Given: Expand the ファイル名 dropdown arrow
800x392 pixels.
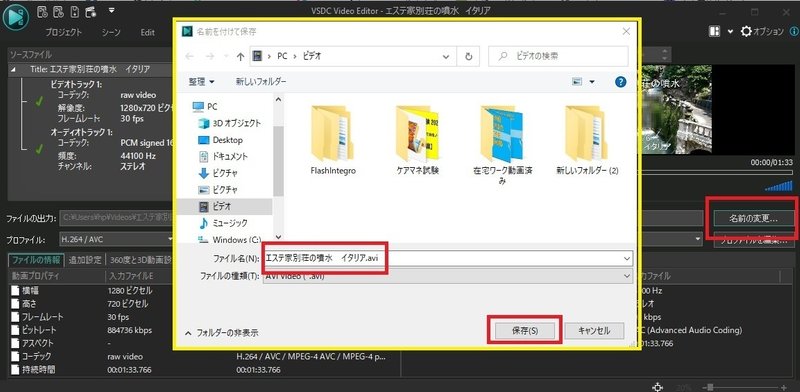Looking at the screenshot, I should (627, 259).
